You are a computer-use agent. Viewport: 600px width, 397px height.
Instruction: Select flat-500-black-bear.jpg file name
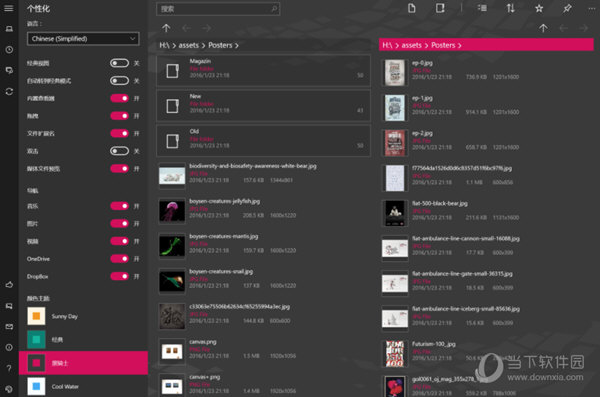[x=440, y=203]
